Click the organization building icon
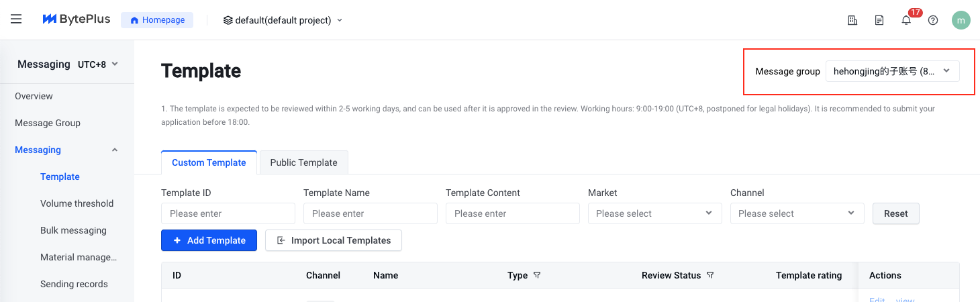This screenshot has width=980, height=302. 852,20
